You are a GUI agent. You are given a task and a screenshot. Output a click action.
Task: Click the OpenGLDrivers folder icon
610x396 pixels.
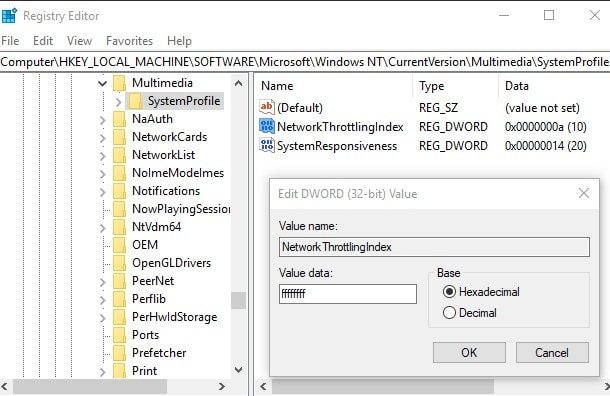119,263
